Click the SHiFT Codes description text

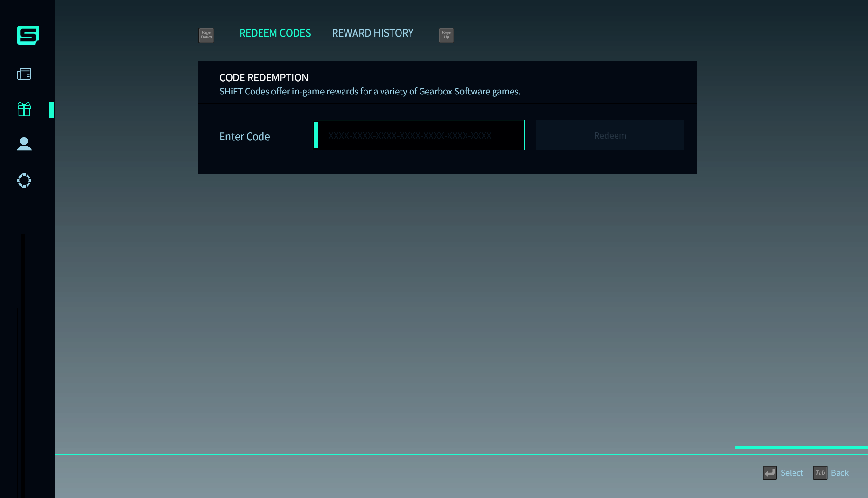click(369, 91)
